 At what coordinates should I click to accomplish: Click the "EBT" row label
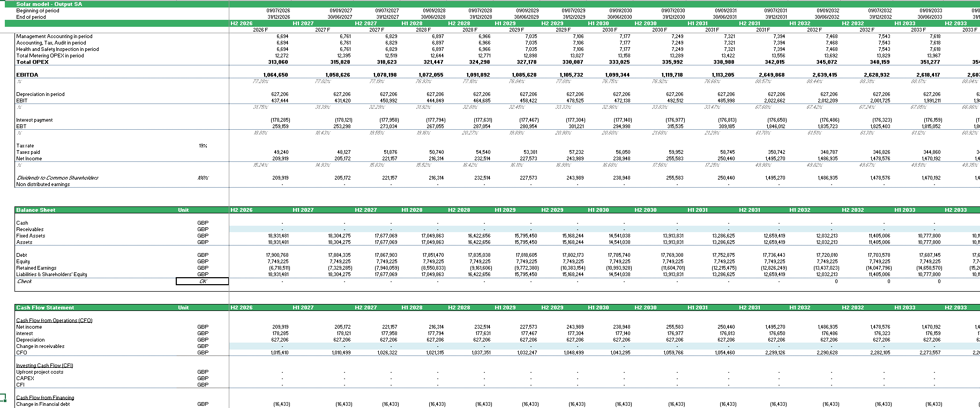click(21, 127)
